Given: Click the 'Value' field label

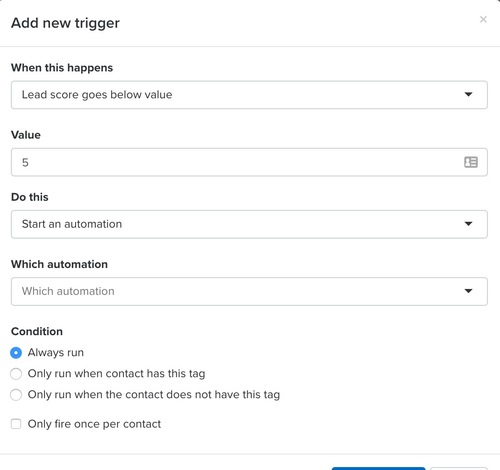Looking at the screenshot, I should click(x=26, y=135).
